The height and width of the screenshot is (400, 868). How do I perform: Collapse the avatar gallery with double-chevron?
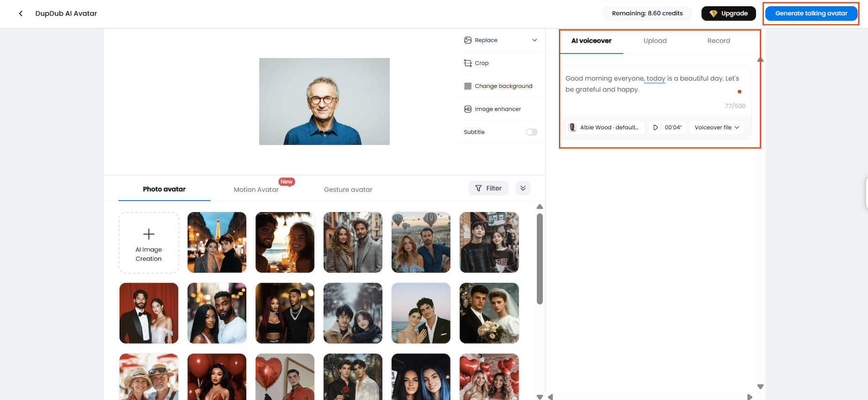click(x=523, y=188)
